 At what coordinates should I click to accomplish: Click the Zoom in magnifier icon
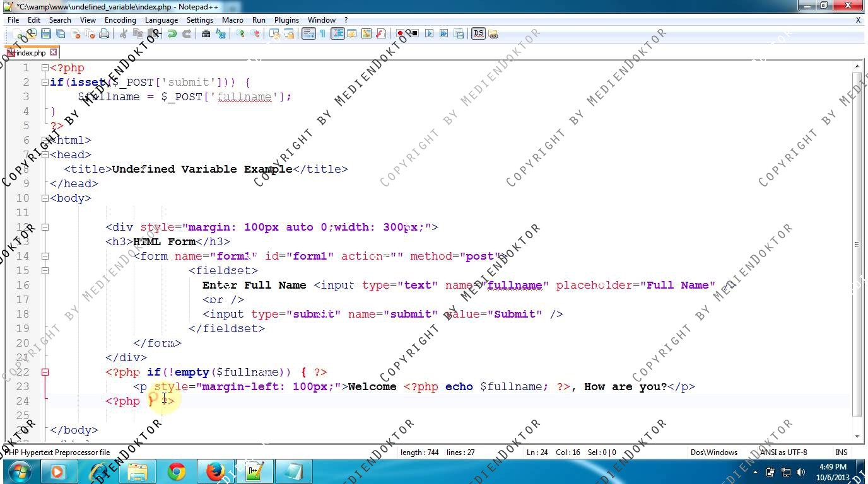tap(240, 33)
